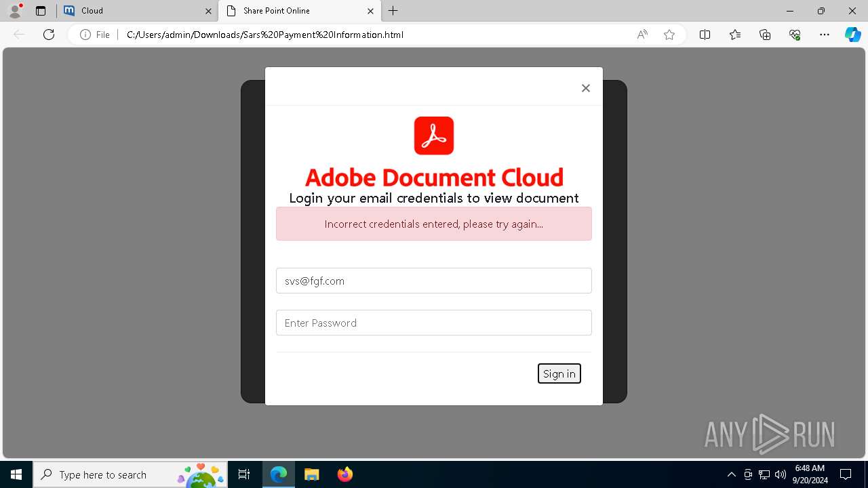The image size is (868, 488).
Task: Open Browser essentials icon
Action: (795, 35)
